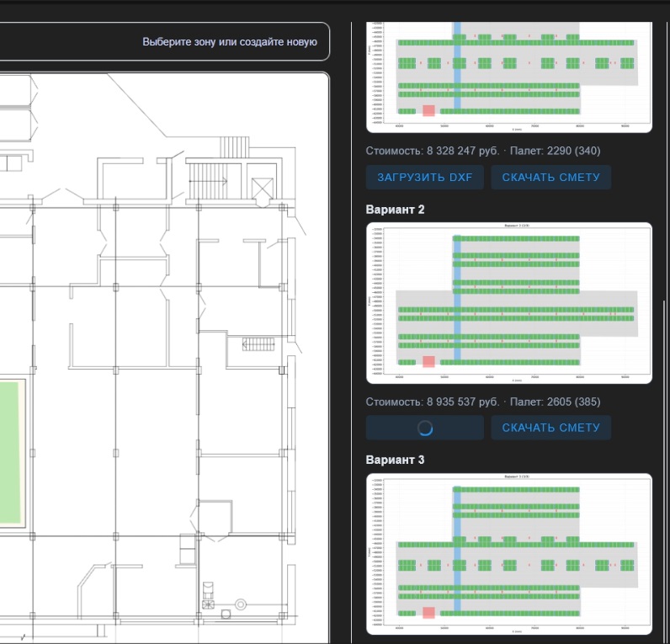This screenshot has height=644, width=670.
Task: Click the crossed-box elevator shaft symbol
Action: pyautogui.click(x=263, y=189)
